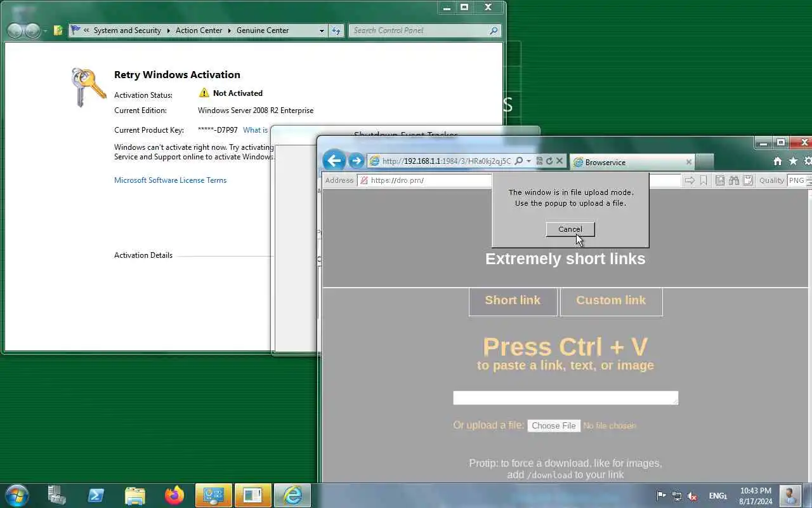The height and width of the screenshot is (508, 812).
Task: Click the Activation Details label
Action: point(143,255)
